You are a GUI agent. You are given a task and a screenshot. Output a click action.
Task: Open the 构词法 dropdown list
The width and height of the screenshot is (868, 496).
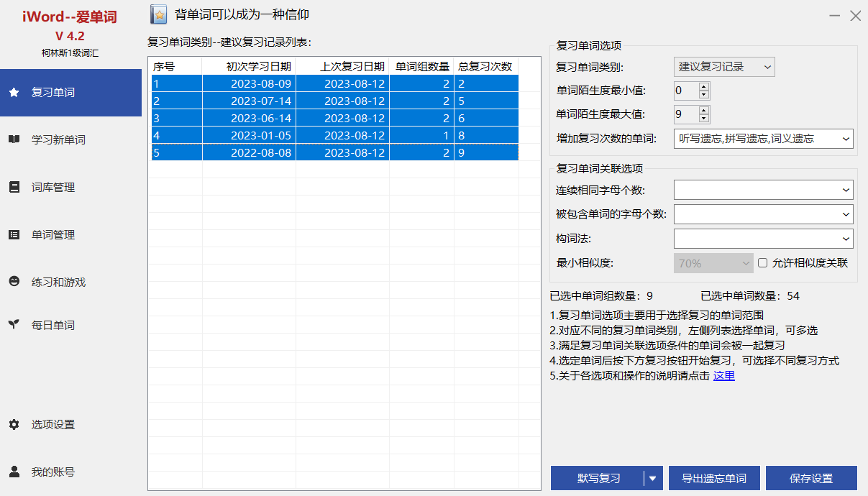(x=763, y=239)
